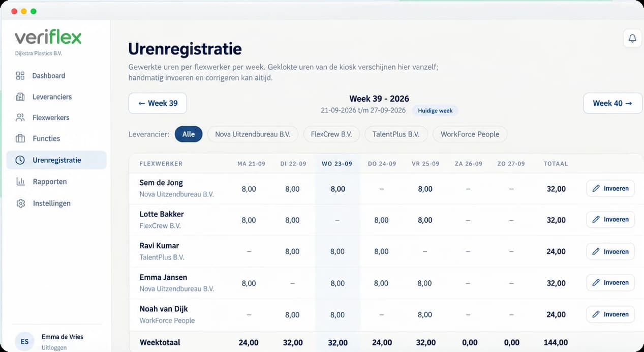
Task: Filter by Alle leveranciers
Action: pos(189,134)
